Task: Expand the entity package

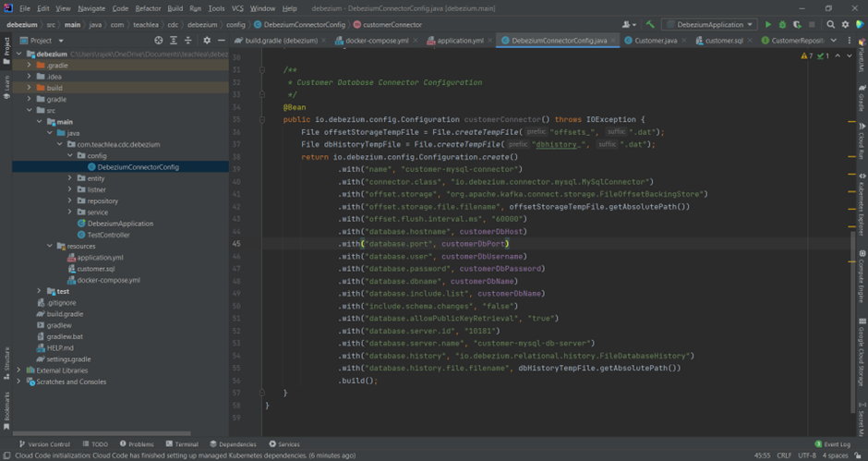Action: point(70,178)
